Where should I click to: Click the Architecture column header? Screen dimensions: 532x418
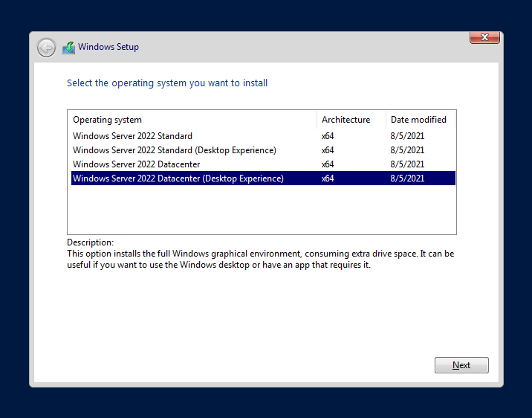point(351,120)
